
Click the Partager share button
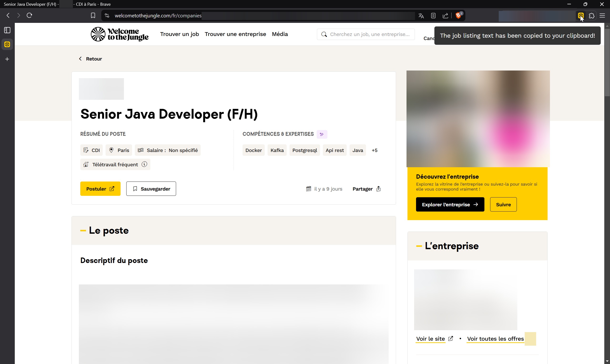[366, 189]
